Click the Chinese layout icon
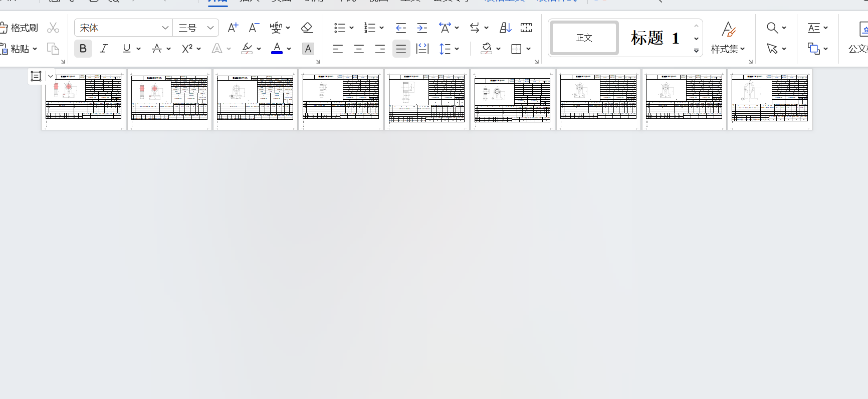Image resolution: width=868 pixels, height=399 pixels. tap(445, 28)
